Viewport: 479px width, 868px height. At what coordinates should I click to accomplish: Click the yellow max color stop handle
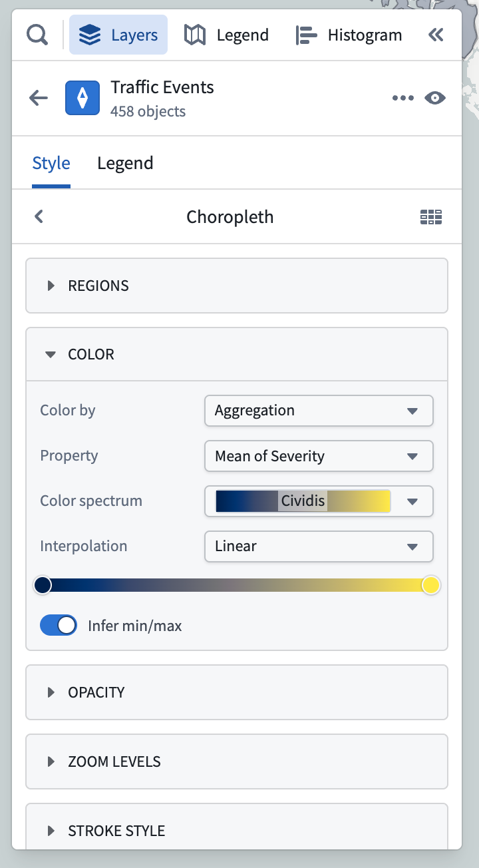[431, 585]
